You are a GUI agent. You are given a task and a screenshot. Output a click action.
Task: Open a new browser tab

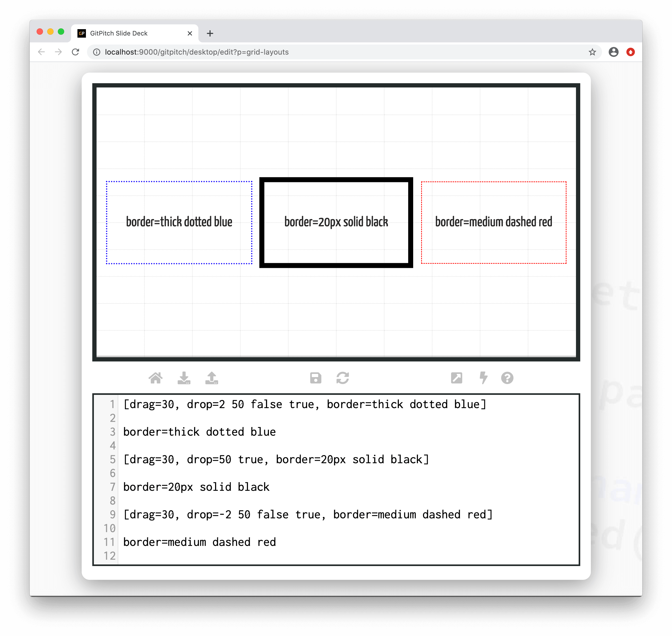[210, 33]
